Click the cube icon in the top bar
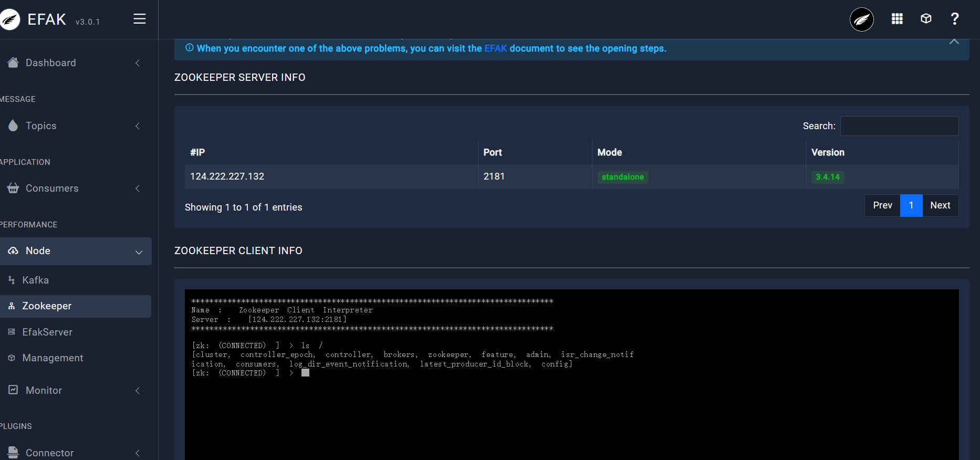The image size is (980, 460). pos(926,19)
